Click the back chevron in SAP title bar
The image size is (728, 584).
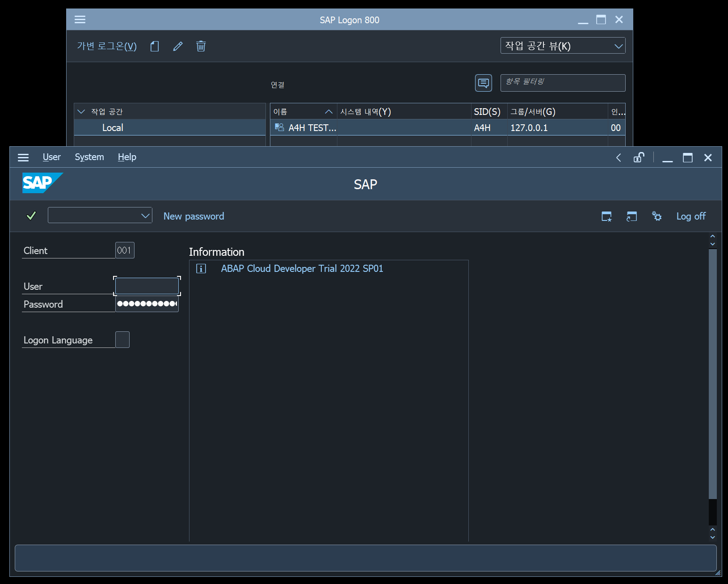click(x=619, y=157)
